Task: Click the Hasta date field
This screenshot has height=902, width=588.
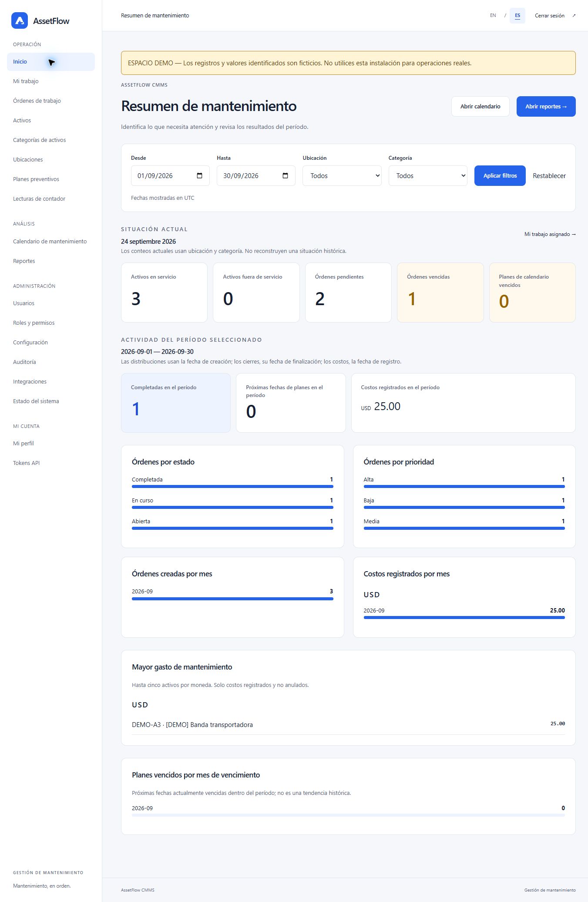Action: (x=256, y=176)
